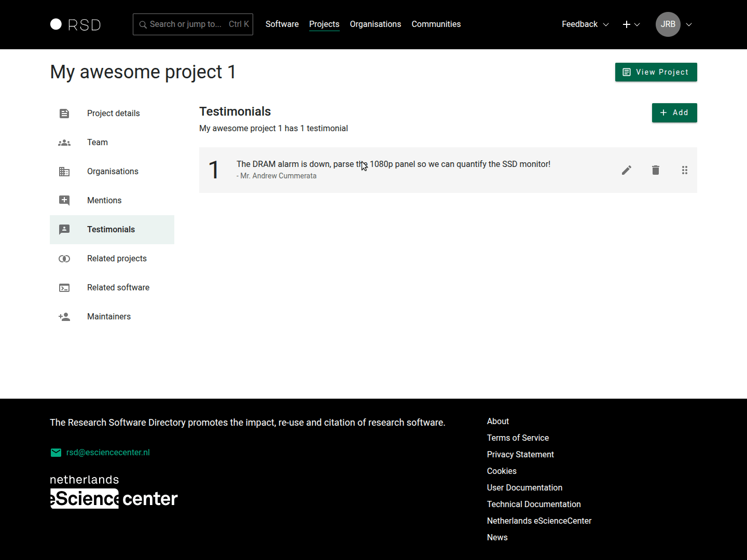Switch to Related projects section
This screenshot has height=560, width=747.
point(117,259)
